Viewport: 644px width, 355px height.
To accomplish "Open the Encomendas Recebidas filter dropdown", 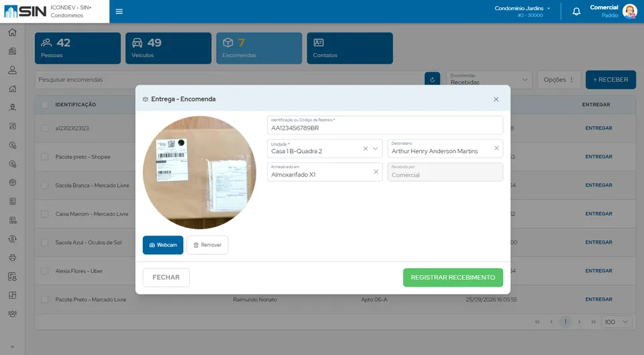I will pos(489,80).
